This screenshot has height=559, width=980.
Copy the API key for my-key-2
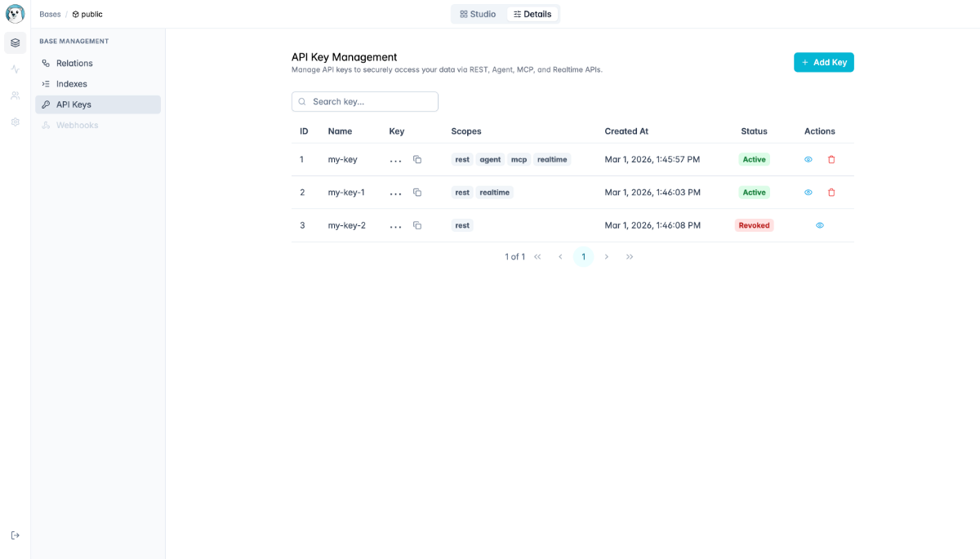pyautogui.click(x=417, y=224)
